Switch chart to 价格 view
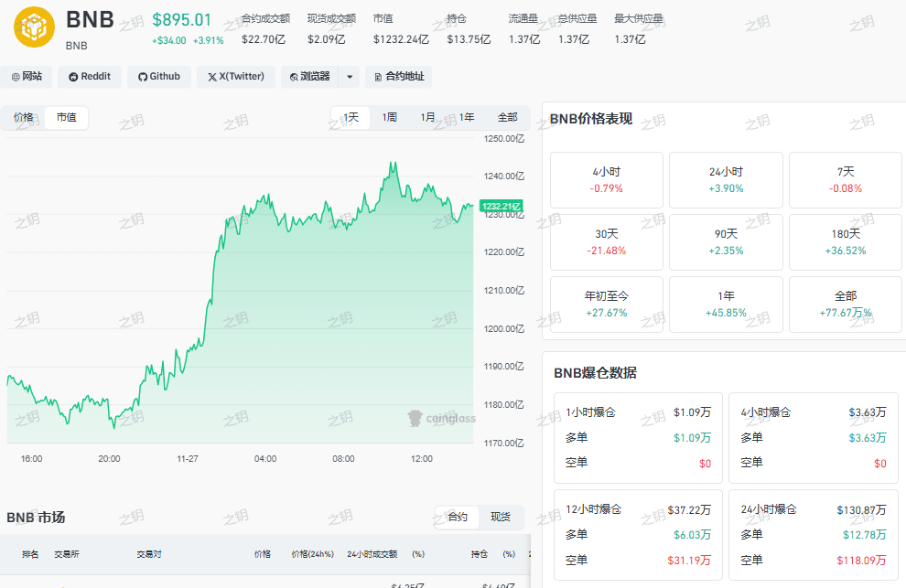The image size is (906, 588). coord(24,117)
